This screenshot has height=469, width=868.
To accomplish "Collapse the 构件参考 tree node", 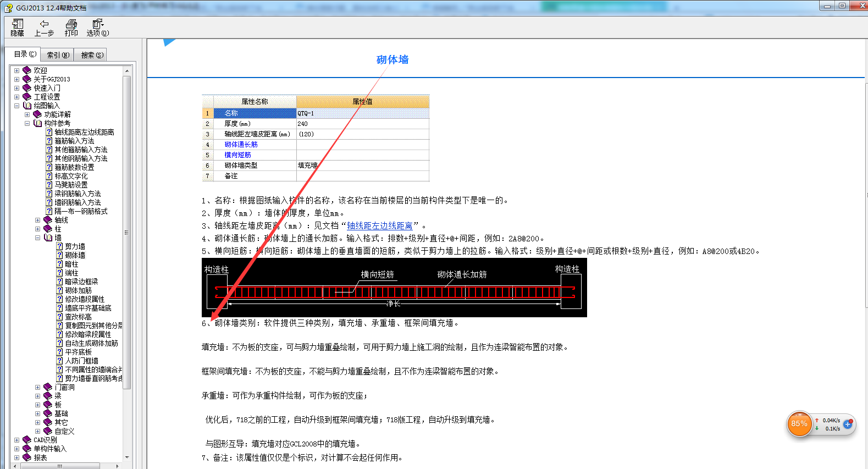I will coord(27,123).
